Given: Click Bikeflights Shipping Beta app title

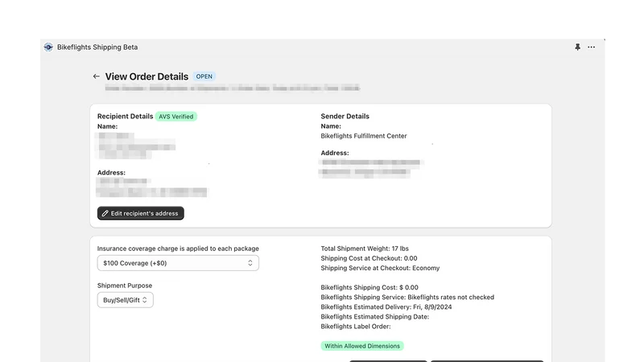Looking at the screenshot, I should pyautogui.click(x=97, y=47).
